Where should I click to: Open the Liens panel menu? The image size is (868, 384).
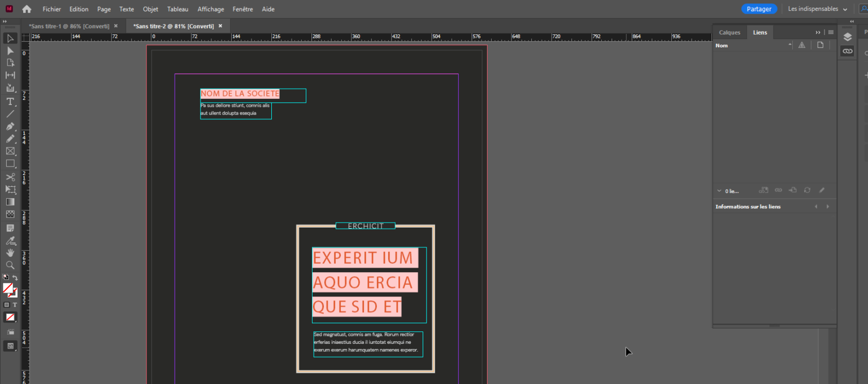point(831,32)
